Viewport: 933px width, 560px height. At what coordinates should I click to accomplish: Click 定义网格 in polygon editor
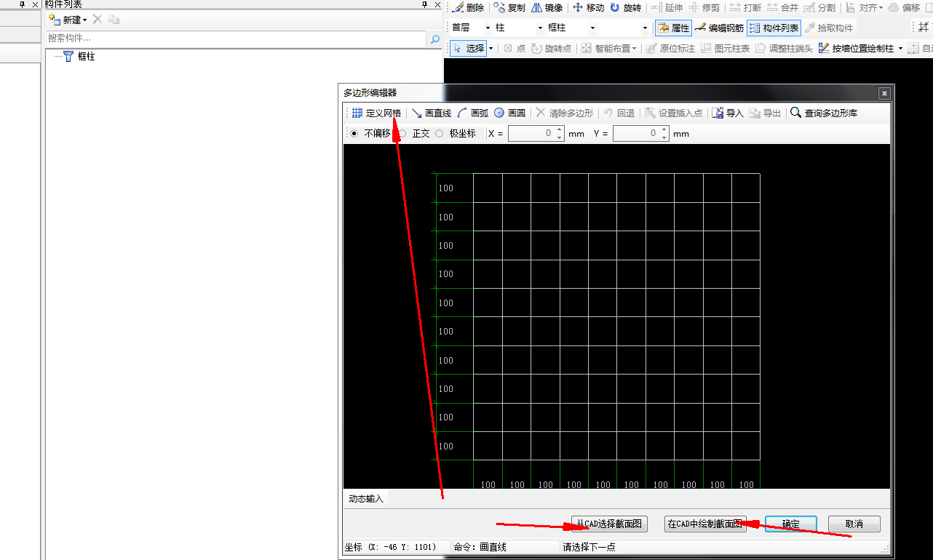pos(376,113)
